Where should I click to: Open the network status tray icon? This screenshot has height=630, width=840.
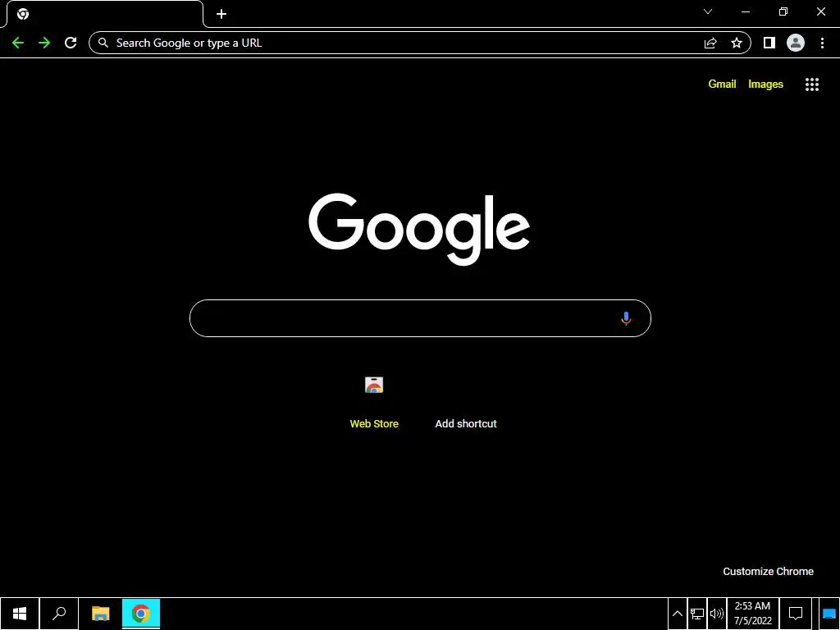click(x=697, y=614)
